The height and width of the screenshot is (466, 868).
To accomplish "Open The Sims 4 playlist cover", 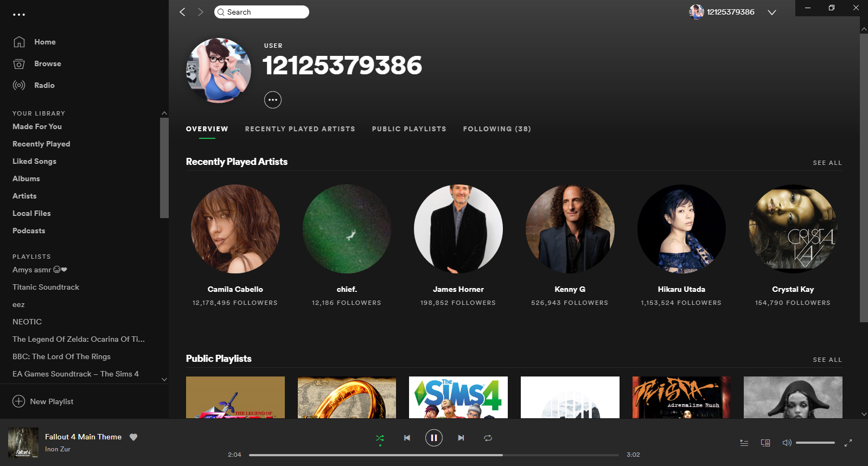I will tap(458, 397).
